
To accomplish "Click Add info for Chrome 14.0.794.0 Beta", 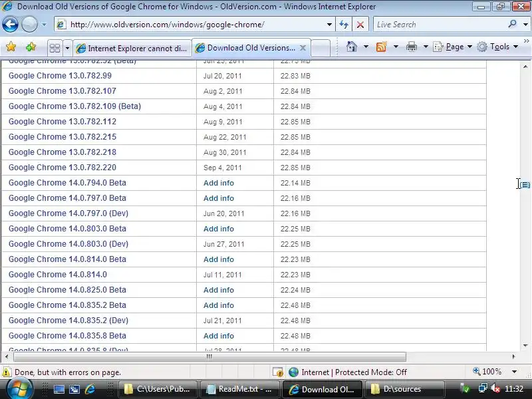I will point(219,183).
